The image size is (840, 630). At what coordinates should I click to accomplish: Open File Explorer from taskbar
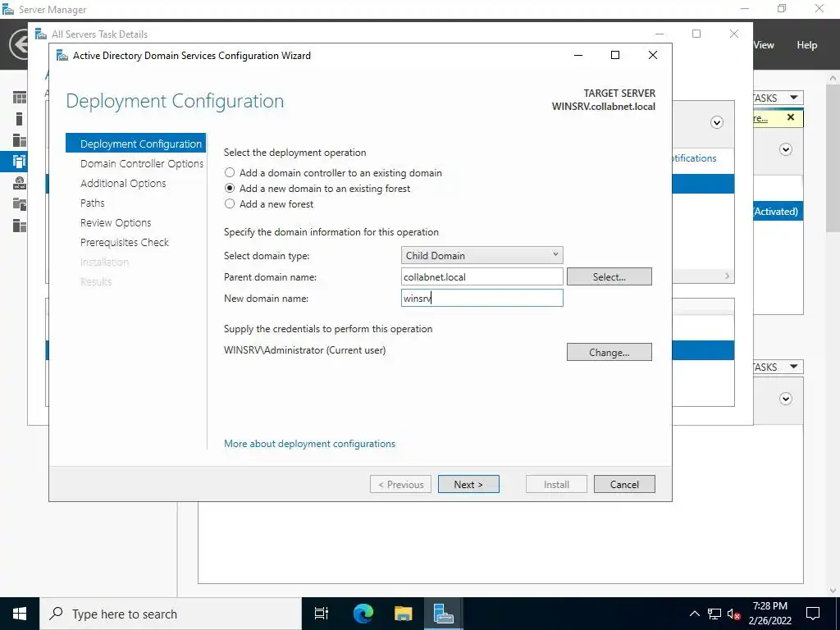[x=404, y=614]
